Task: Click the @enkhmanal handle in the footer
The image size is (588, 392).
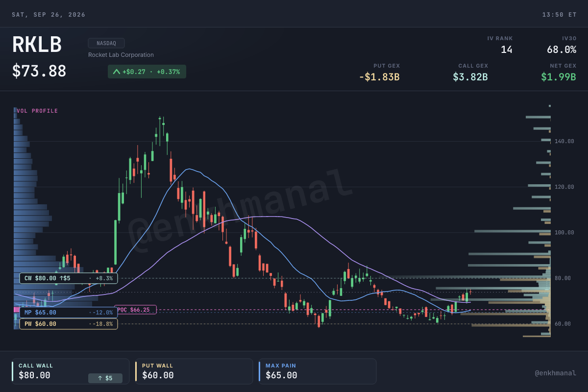Action: [x=556, y=373]
